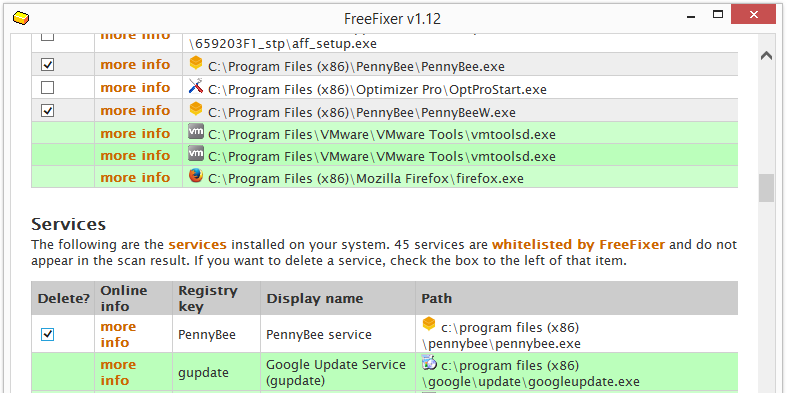
Task: Click the PennyBee service path icon
Action: point(429,325)
